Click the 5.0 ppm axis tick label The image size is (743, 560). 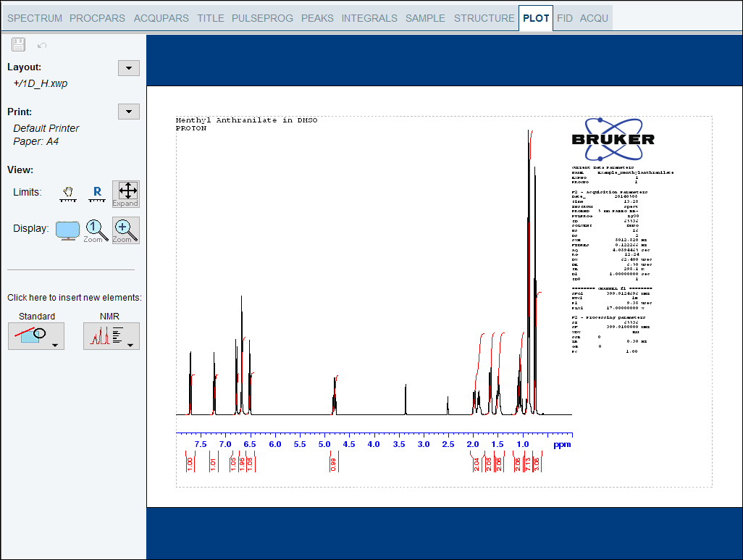pos(324,444)
